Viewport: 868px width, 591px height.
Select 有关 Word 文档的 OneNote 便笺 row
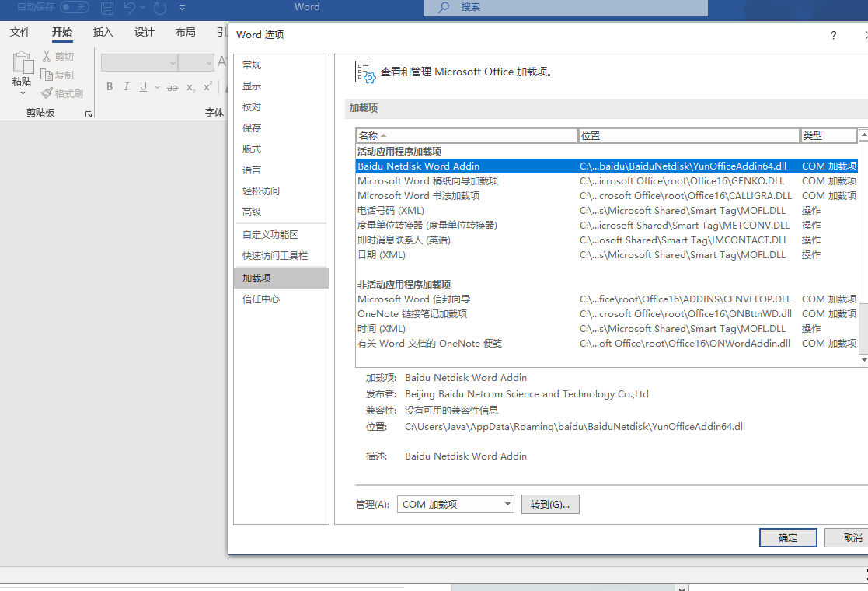607,344
